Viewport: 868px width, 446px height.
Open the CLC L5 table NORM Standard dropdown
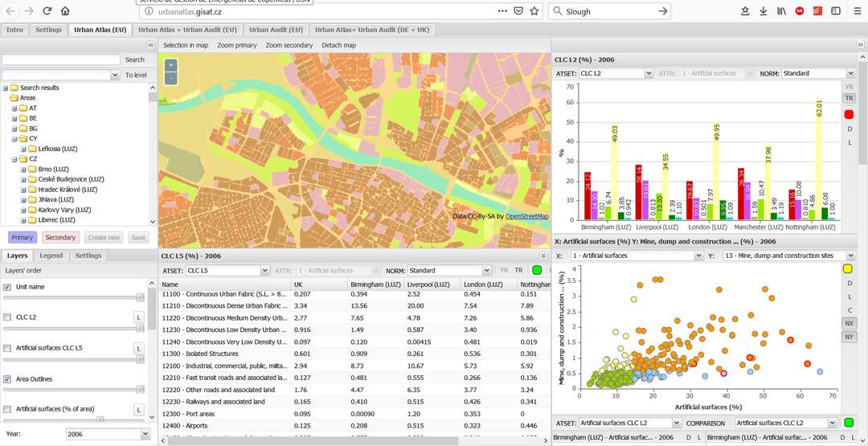point(486,271)
